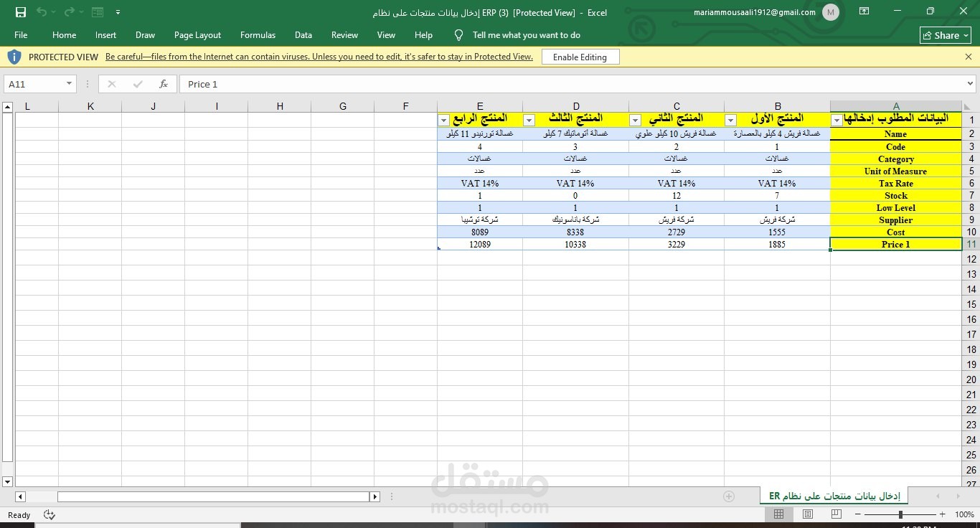Viewport: 980px width, 528px height.
Task: Select the Unit of Measure label cell
Action: coord(895,171)
